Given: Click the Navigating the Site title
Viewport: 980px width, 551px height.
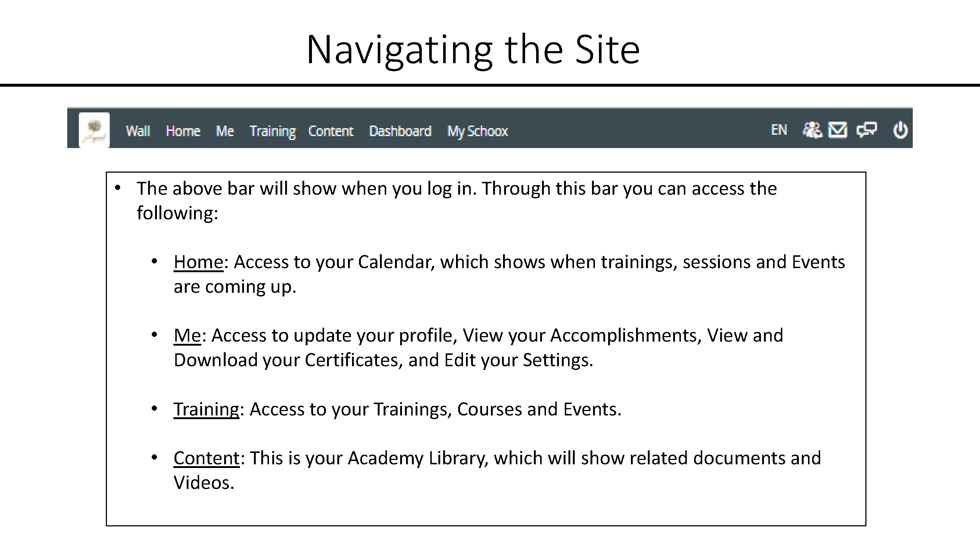Looking at the screenshot, I should tap(473, 50).
